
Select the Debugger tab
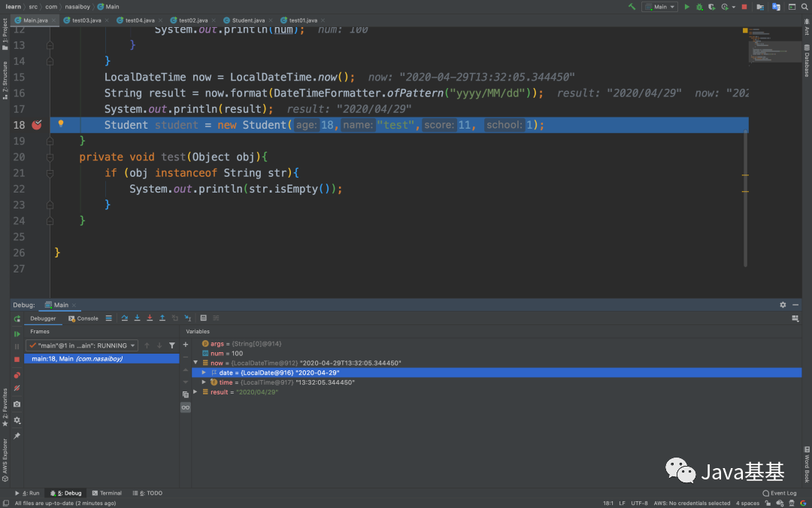coord(43,318)
